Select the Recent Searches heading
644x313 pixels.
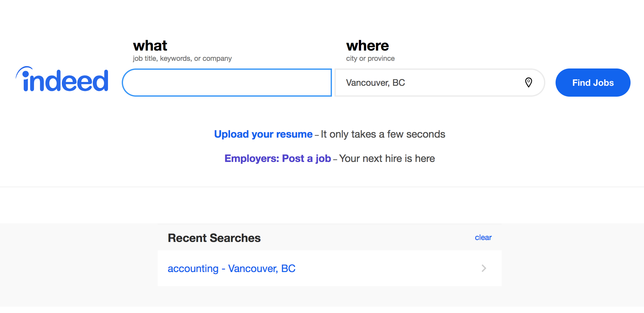click(x=214, y=238)
